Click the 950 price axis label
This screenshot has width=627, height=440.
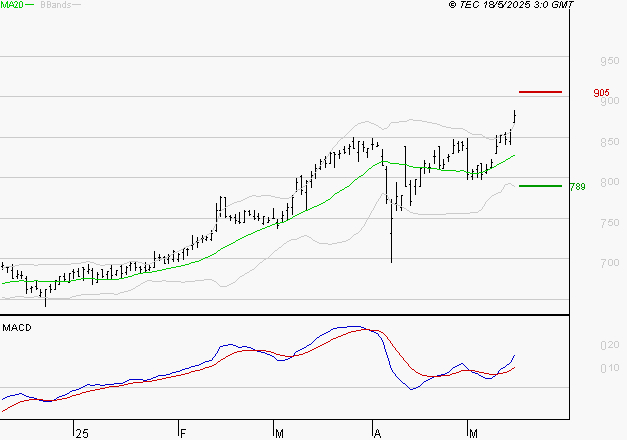(x=607, y=61)
